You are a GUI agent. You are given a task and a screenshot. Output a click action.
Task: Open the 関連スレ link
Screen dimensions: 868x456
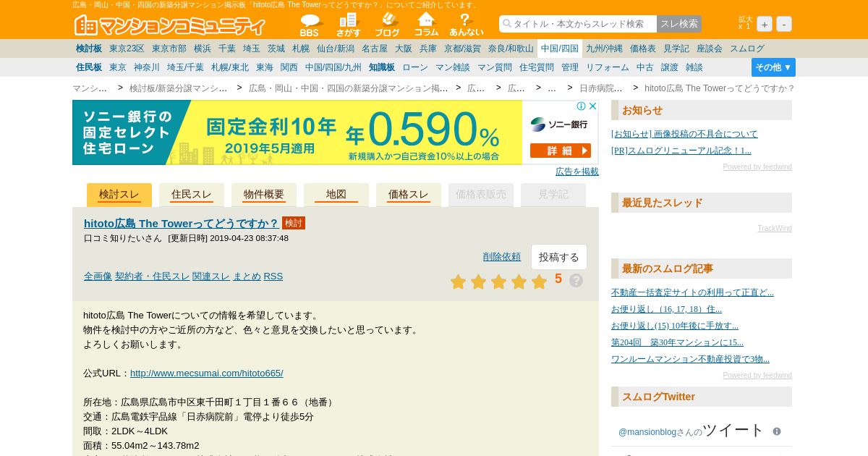tap(211, 276)
